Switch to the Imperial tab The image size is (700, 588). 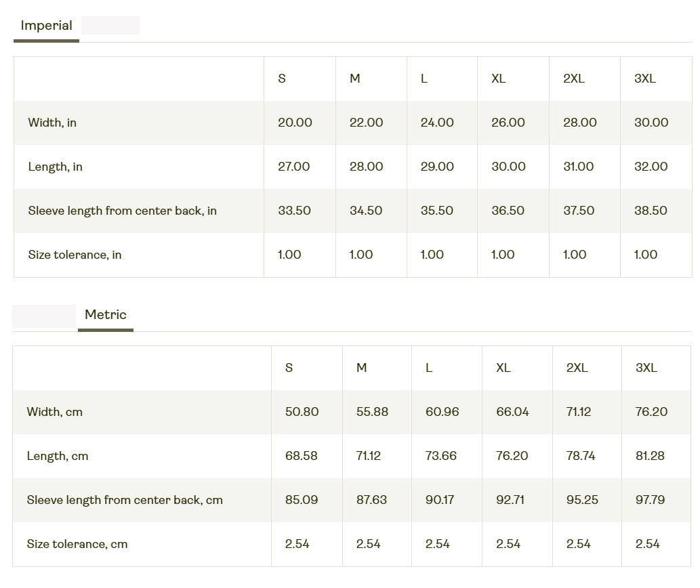tap(46, 26)
